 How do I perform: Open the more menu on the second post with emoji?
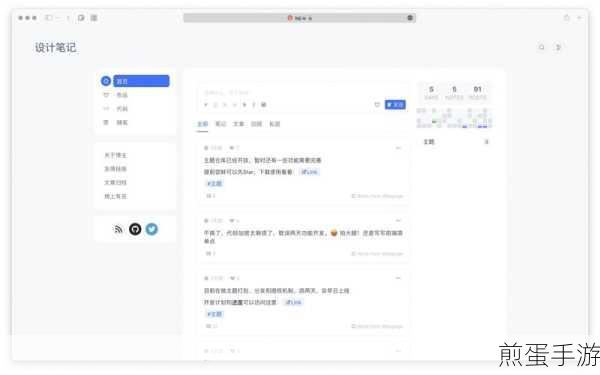(398, 220)
